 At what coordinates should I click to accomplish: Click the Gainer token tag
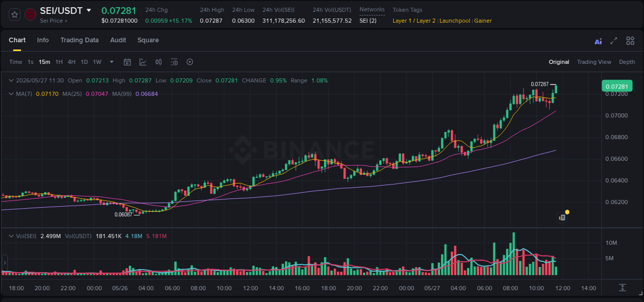point(483,21)
